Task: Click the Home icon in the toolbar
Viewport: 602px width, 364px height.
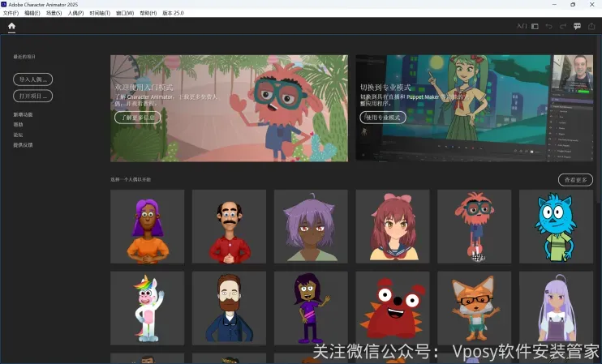Action: click(x=11, y=26)
